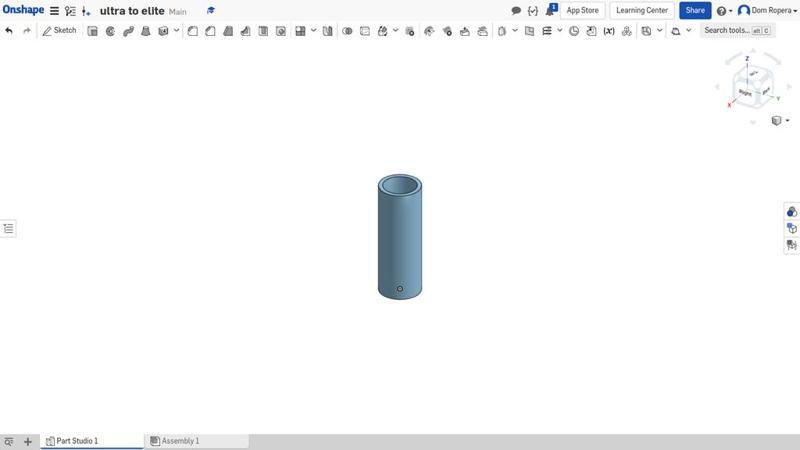Click the document title 'ultra to elite'

click(x=132, y=11)
